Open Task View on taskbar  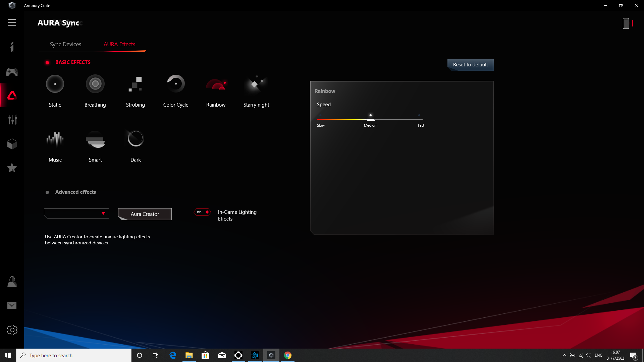(x=156, y=355)
